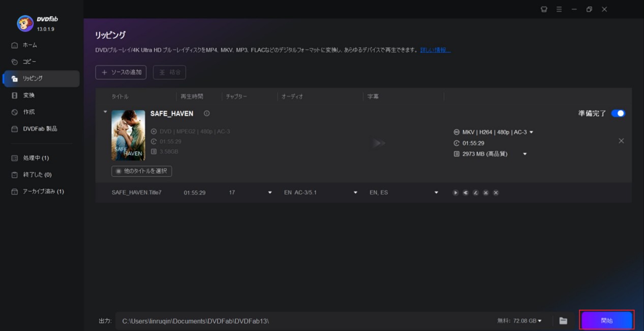Viewport: 644px width, 331px height.
Task: Click the チャプター column header
Action: coord(236,96)
